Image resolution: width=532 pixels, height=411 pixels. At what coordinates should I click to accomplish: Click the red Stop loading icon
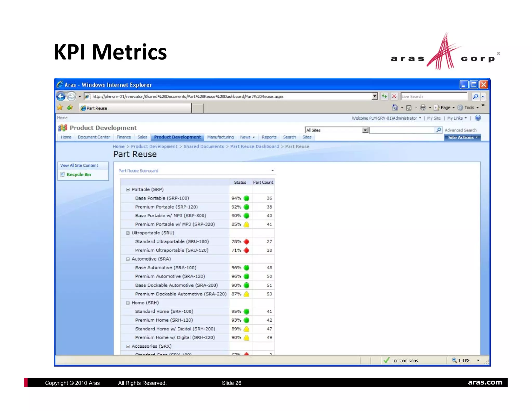394,96
